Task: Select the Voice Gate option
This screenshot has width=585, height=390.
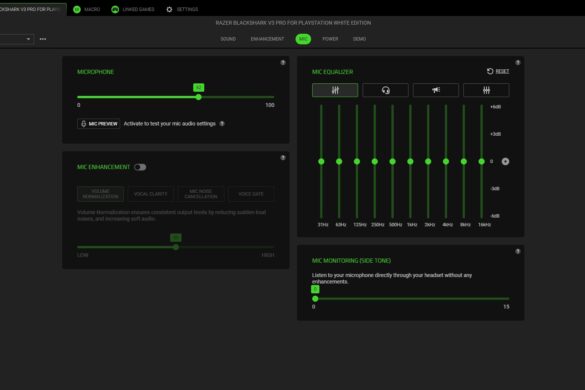Action: (251, 194)
